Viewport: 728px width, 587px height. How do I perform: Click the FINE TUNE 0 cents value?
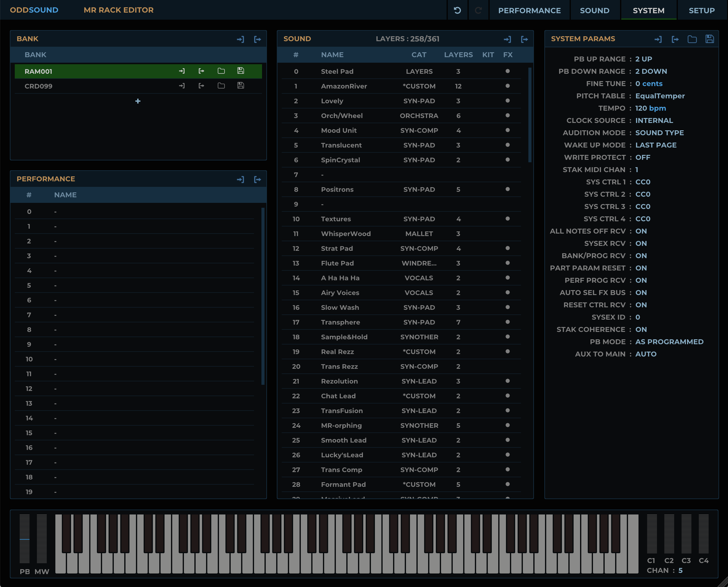coord(649,84)
